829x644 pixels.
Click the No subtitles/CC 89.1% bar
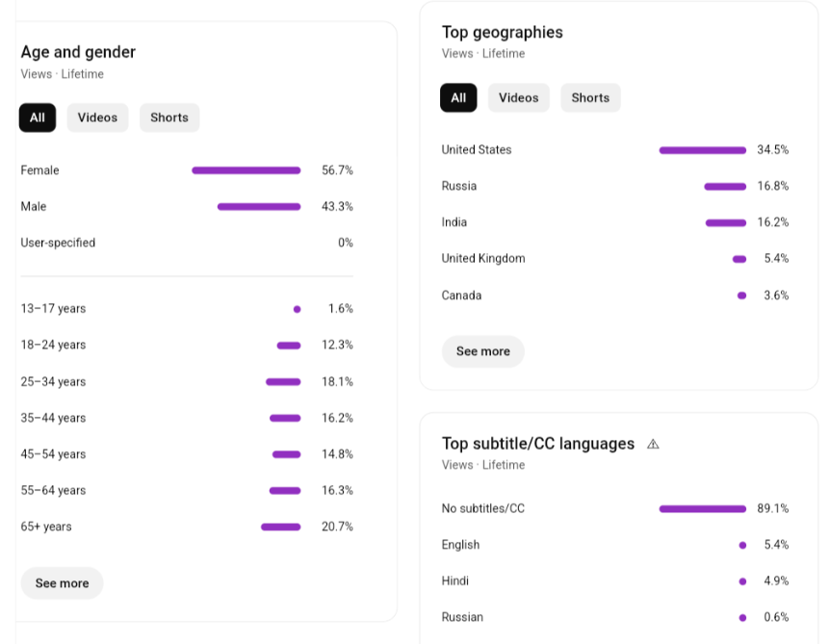tap(703, 508)
